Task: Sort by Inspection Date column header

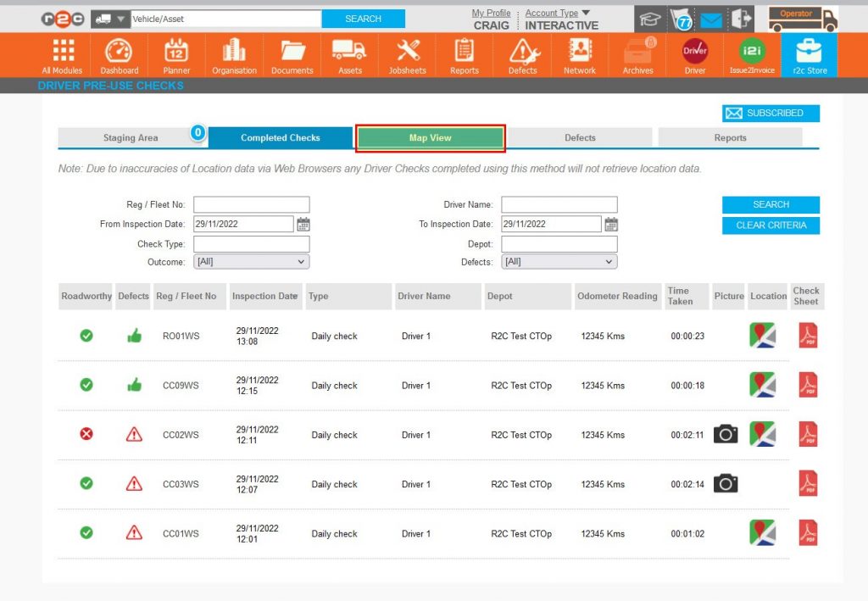Action: [265, 296]
